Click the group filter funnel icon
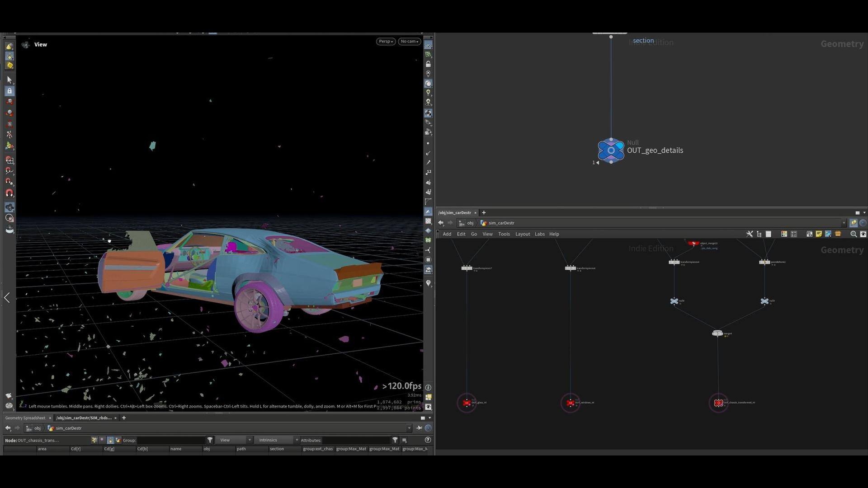 tap(210, 440)
